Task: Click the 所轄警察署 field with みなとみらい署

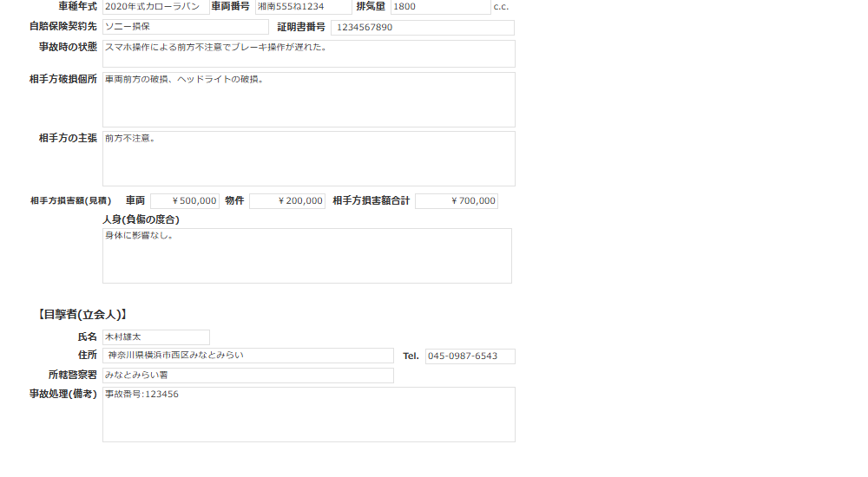Action: (x=247, y=376)
